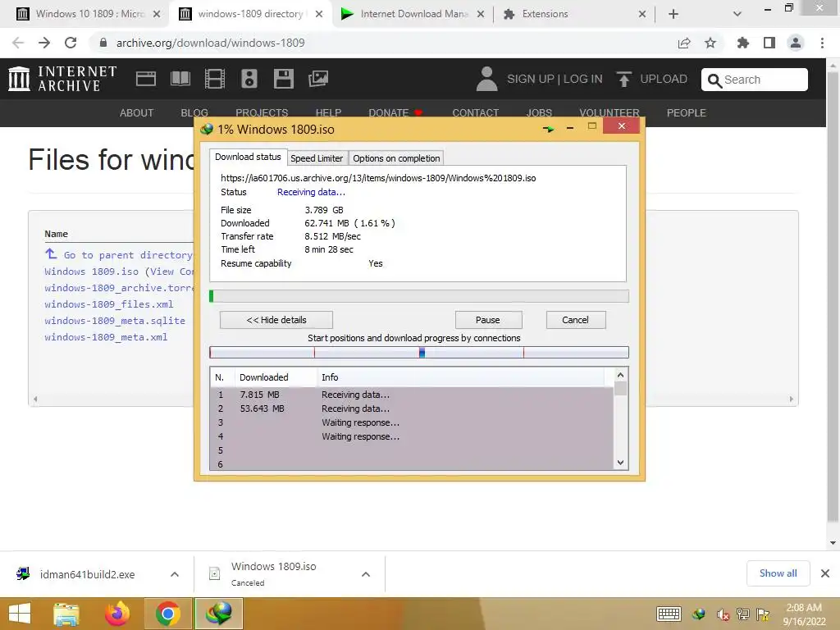Click Hide details button
The width and height of the screenshot is (840, 630).
(276, 320)
